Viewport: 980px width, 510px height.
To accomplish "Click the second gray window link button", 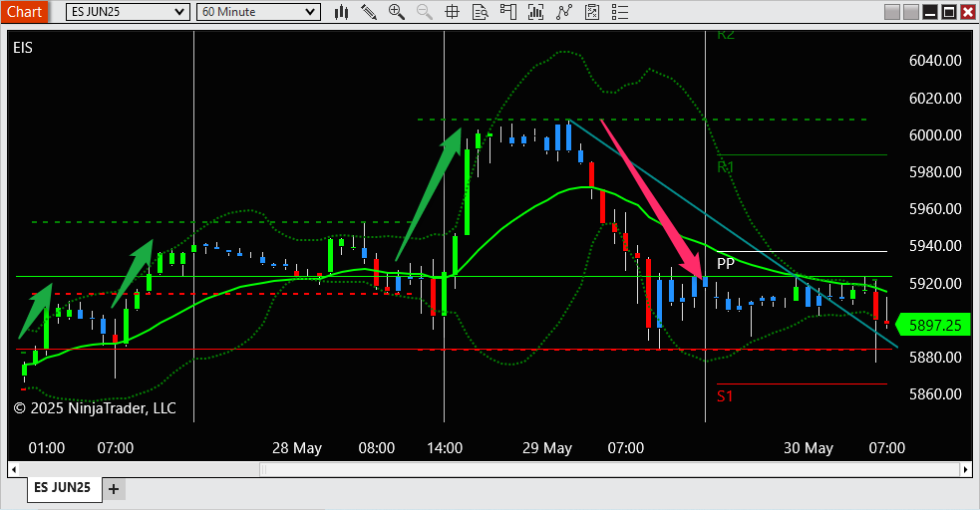I will tap(911, 12).
